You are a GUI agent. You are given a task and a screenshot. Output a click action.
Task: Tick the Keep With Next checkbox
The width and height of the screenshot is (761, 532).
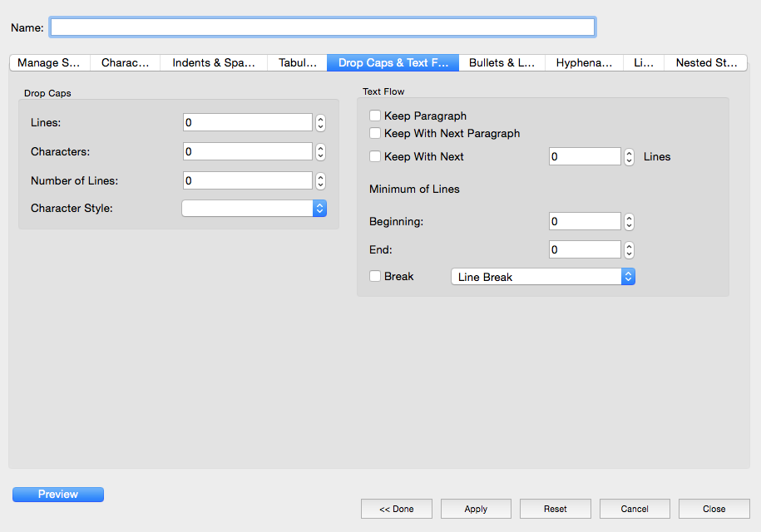[x=375, y=157]
